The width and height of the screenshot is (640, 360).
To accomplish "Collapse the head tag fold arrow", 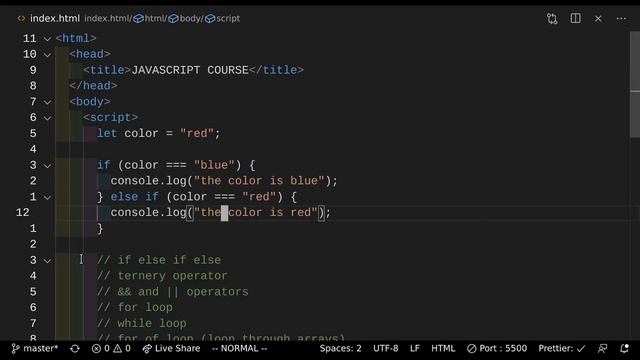I will (x=47, y=55).
